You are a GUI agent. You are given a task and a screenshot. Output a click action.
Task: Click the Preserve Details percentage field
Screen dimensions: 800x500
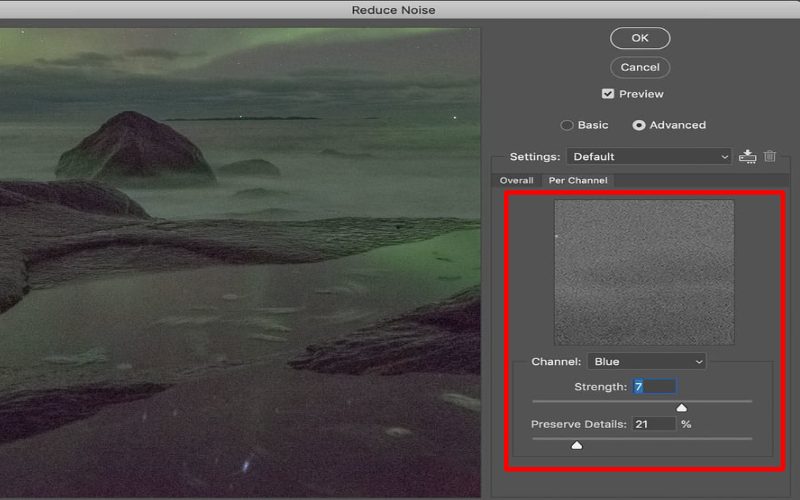(x=654, y=424)
